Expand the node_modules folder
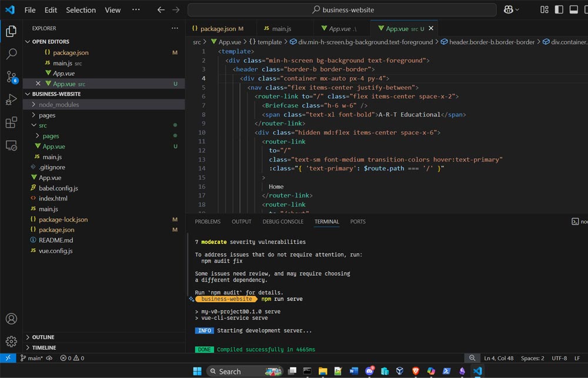The height and width of the screenshot is (378, 588). click(x=59, y=105)
